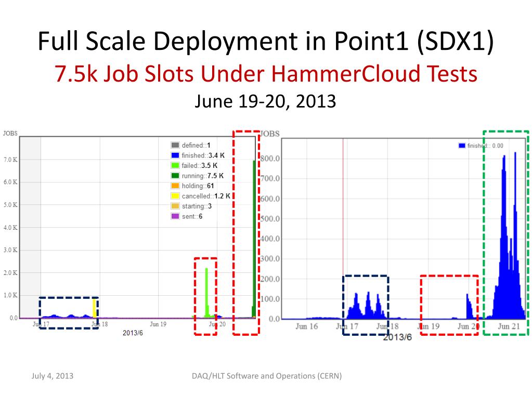Select the red subtitle '7.5k Job Slots Under HammerCloud Tests'
This screenshot has width=532, height=394.
(266, 74)
